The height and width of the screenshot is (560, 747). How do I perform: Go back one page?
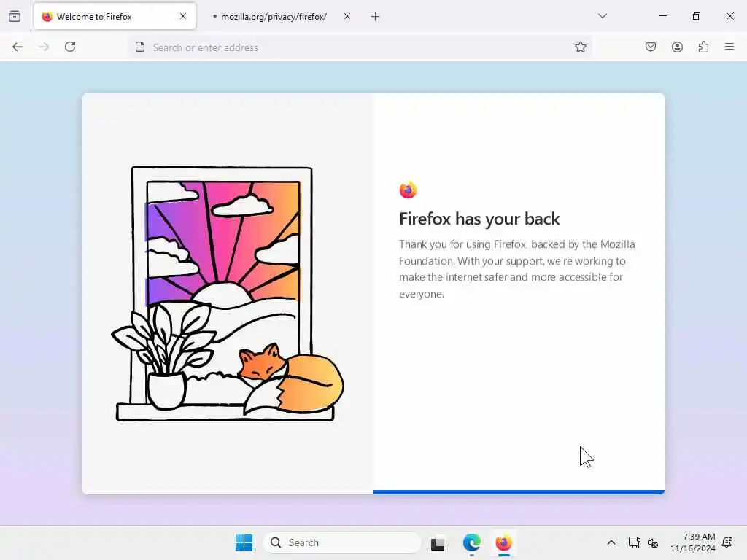pos(18,47)
